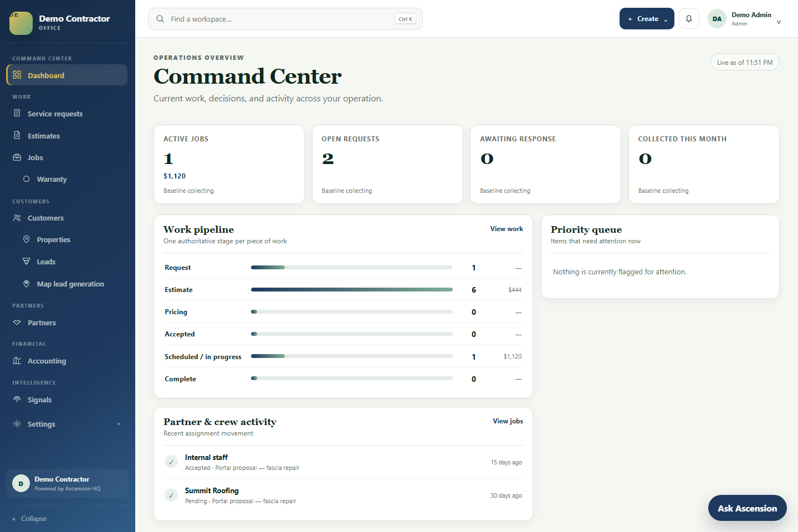Click the View jobs link

(x=508, y=421)
